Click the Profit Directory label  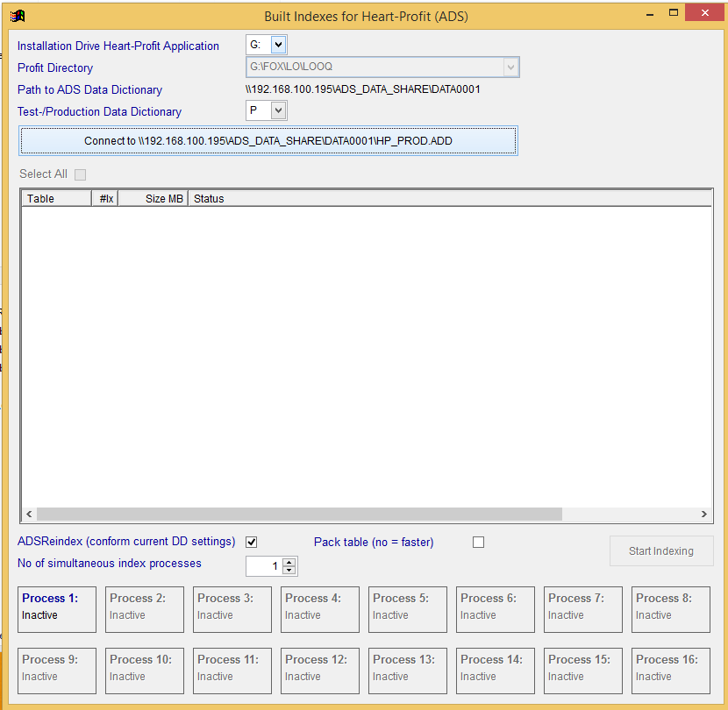[55, 67]
